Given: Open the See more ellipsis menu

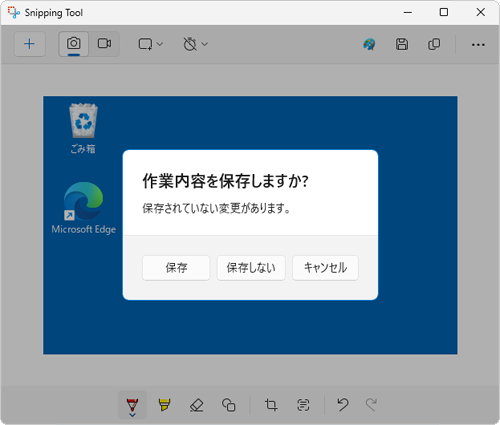Looking at the screenshot, I should [x=478, y=45].
